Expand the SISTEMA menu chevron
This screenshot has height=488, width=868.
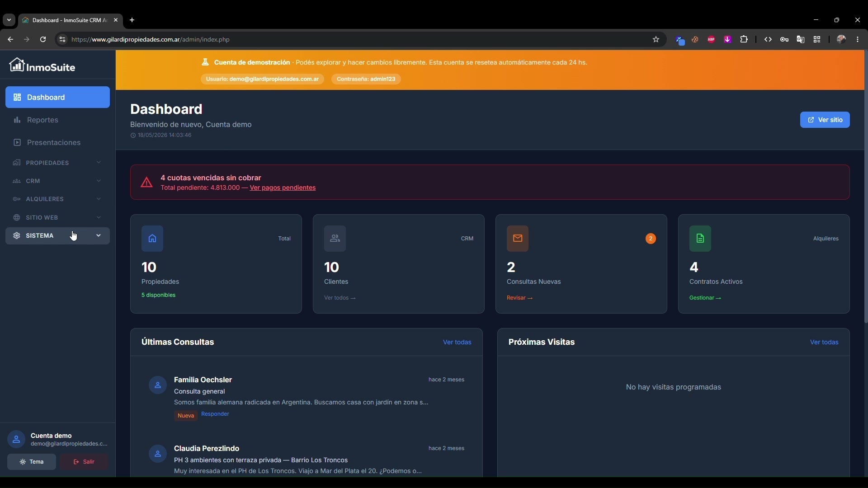pos(99,235)
